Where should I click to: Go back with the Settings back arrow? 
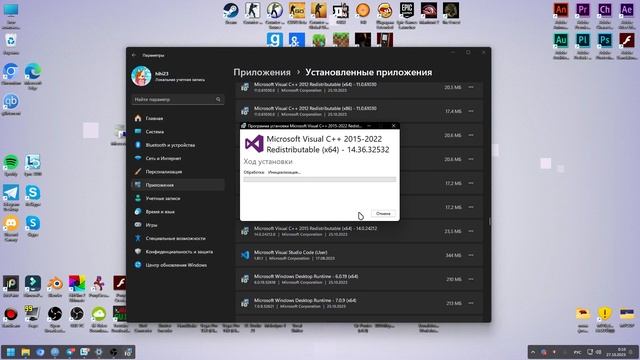134,55
